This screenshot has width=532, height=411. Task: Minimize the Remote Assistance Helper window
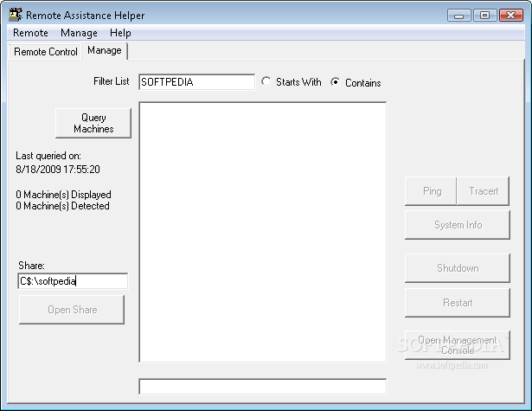click(x=459, y=16)
